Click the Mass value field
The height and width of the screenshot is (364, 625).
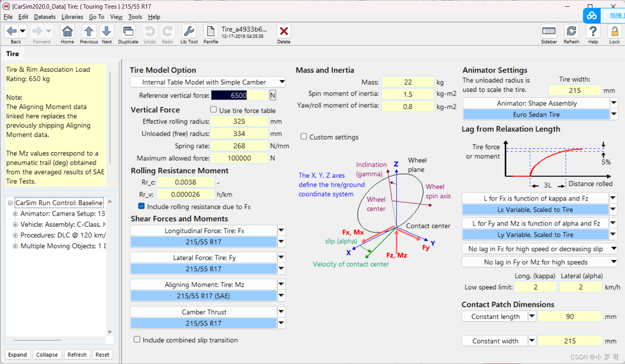point(408,82)
